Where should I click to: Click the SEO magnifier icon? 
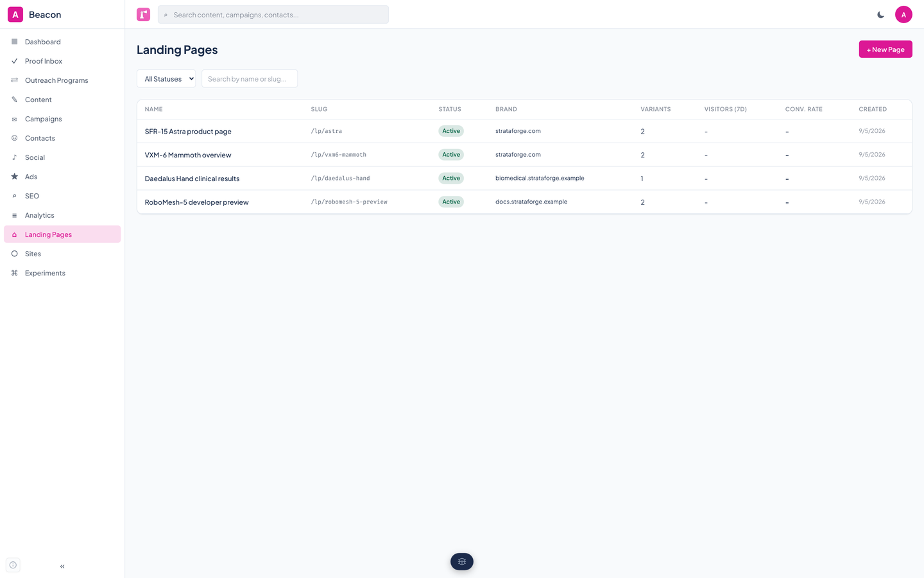click(x=14, y=196)
